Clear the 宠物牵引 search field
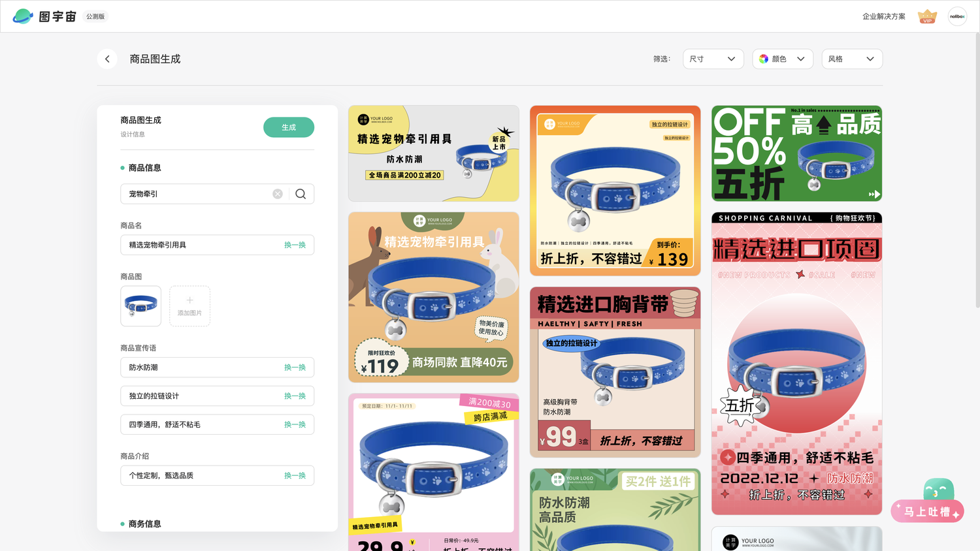This screenshot has height=551, width=980. tap(278, 194)
